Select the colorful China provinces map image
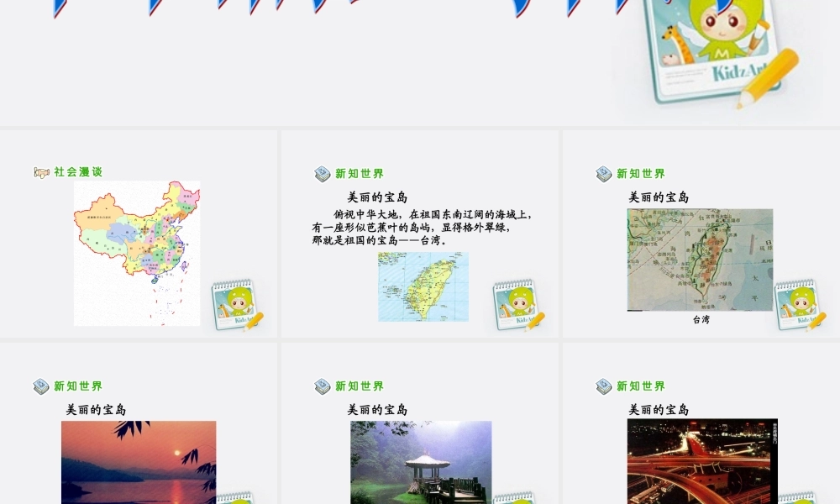840x504 pixels. (137, 254)
